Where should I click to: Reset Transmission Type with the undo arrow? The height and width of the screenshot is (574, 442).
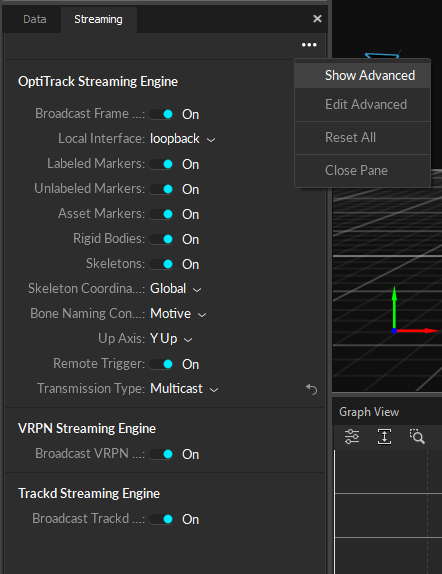pos(311,389)
